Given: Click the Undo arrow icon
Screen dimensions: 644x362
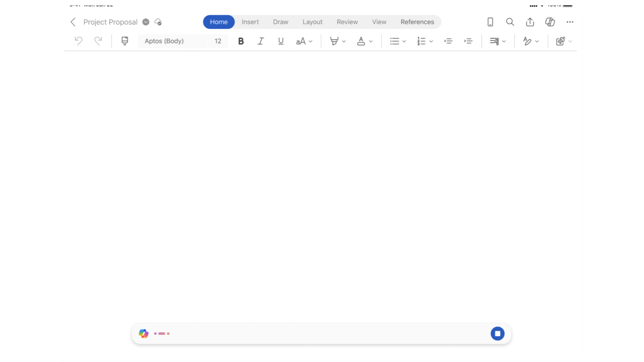Looking at the screenshot, I should tap(78, 41).
